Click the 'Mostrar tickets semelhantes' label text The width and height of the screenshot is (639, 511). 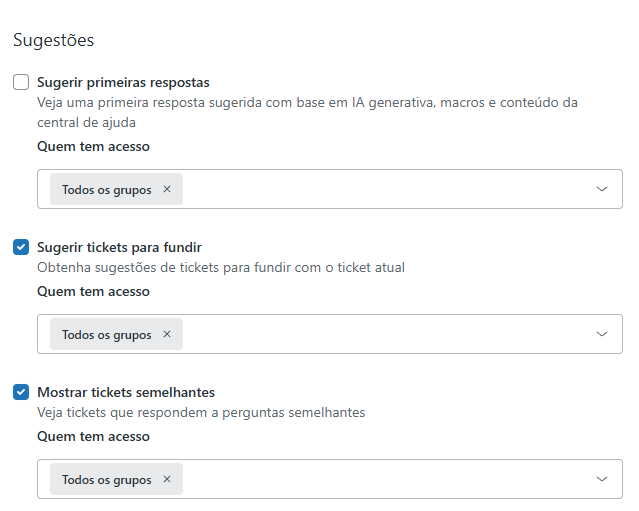[x=126, y=392]
